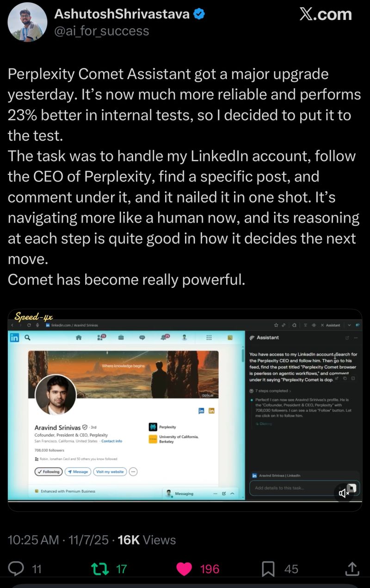Unmute the embedded video

(x=344, y=493)
